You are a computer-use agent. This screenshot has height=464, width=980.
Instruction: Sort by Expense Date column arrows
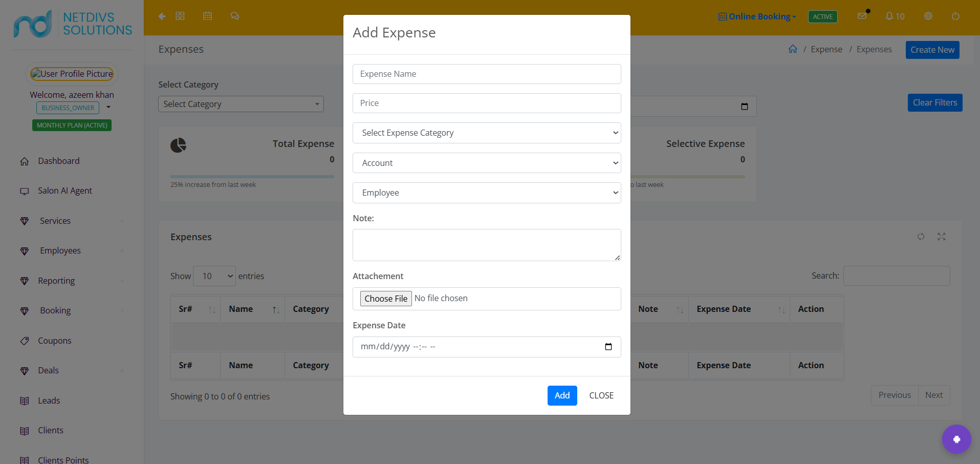(781, 309)
